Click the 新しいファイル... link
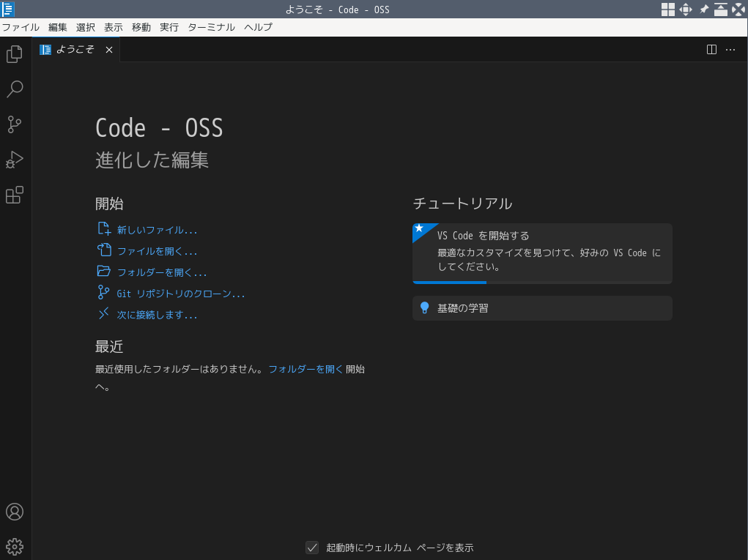The width and height of the screenshot is (748, 560). (157, 230)
